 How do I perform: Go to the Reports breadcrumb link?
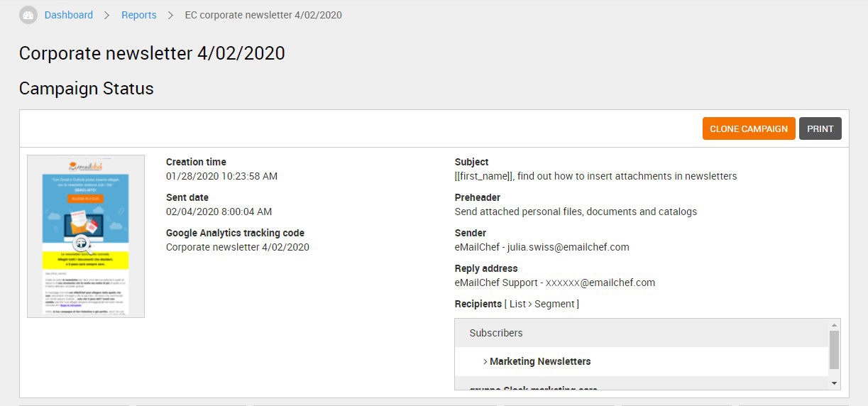(x=139, y=15)
